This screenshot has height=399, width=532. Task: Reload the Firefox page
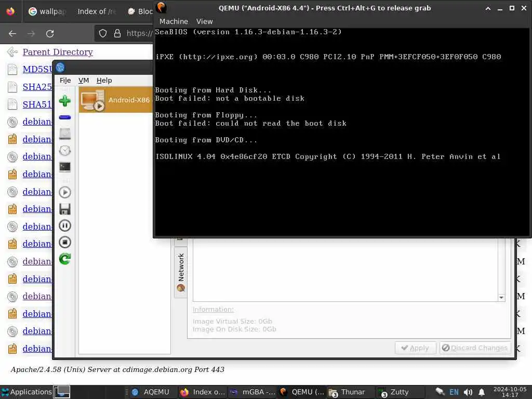(x=50, y=34)
